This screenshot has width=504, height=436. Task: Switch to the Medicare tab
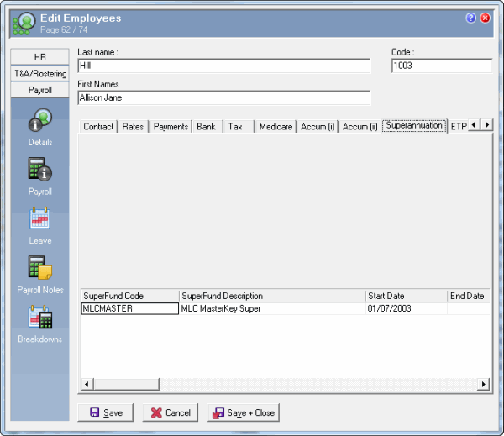(276, 127)
